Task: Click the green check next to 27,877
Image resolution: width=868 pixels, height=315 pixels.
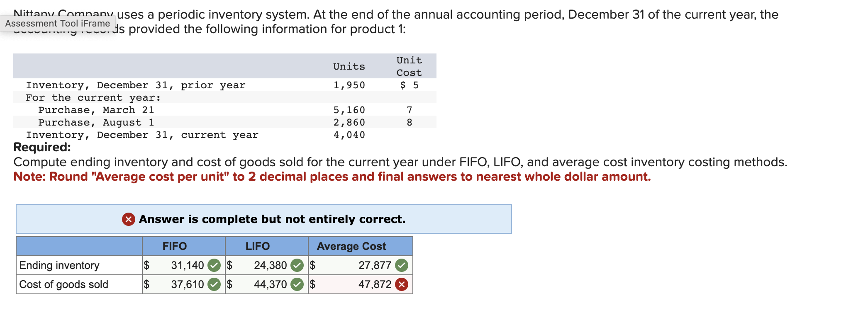Action: tap(402, 265)
